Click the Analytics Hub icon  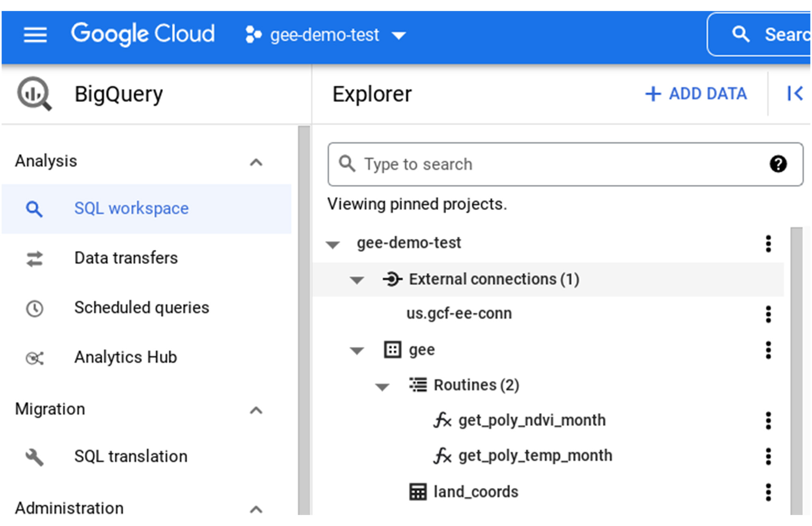click(x=35, y=358)
